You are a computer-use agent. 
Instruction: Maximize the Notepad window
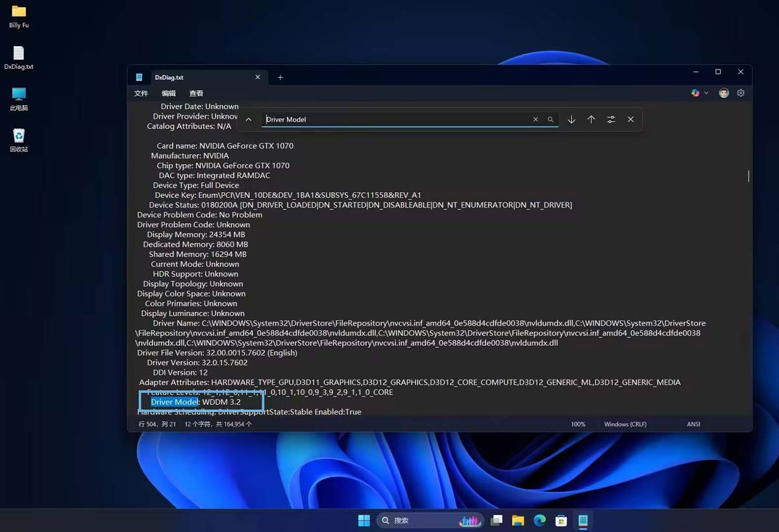pos(718,72)
